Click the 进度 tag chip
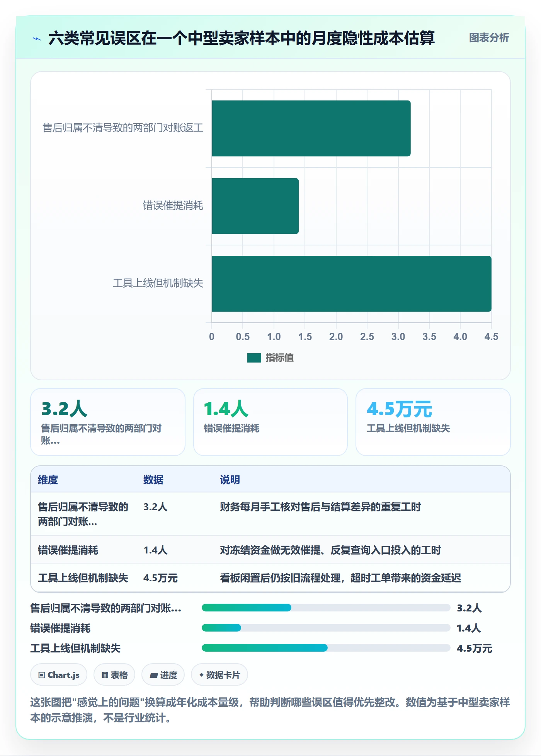 163,675
